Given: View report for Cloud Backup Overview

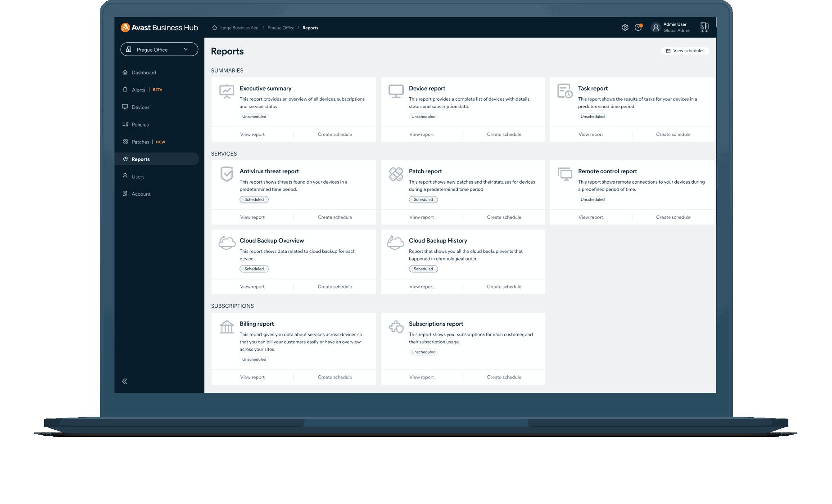Looking at the screenshot, I should tap(252, 286).
